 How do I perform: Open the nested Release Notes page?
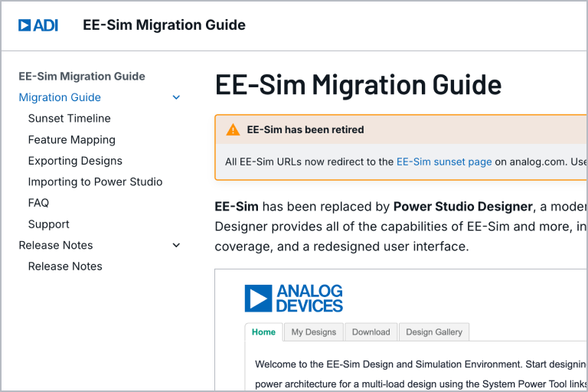click(65, 266)
